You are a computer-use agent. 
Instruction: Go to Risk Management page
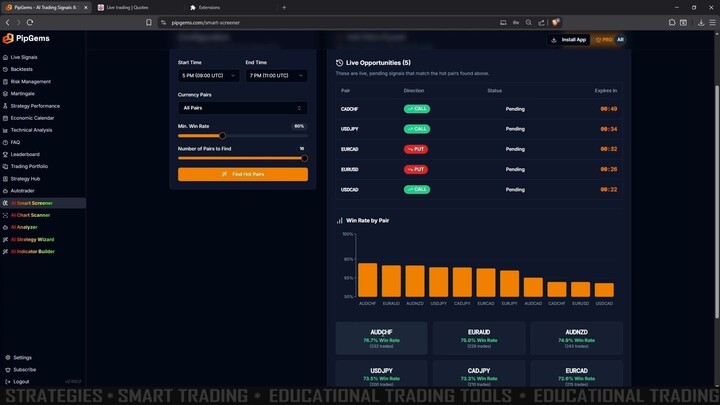[31, 82]
